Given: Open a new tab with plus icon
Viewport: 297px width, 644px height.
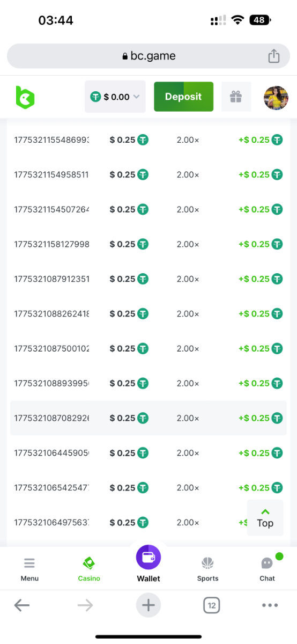Looking at the screenshot, I should tap(148, 605).
